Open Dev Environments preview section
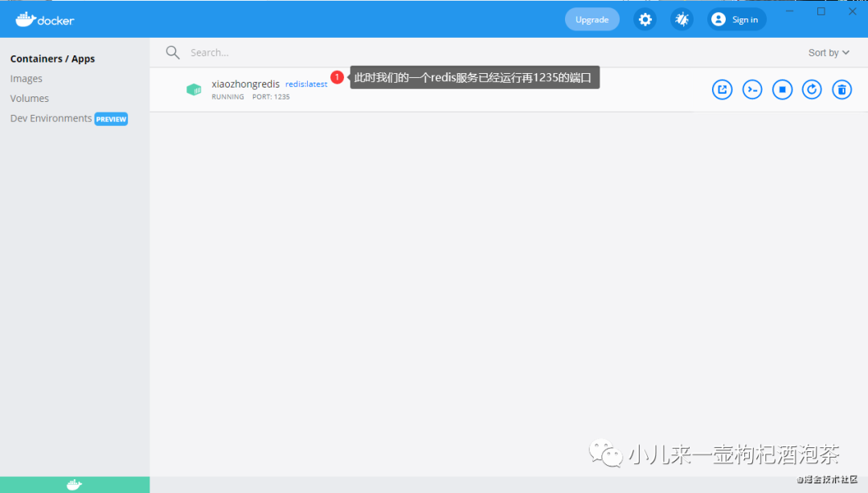Screen dimensions: 868x493 [51, 118]
